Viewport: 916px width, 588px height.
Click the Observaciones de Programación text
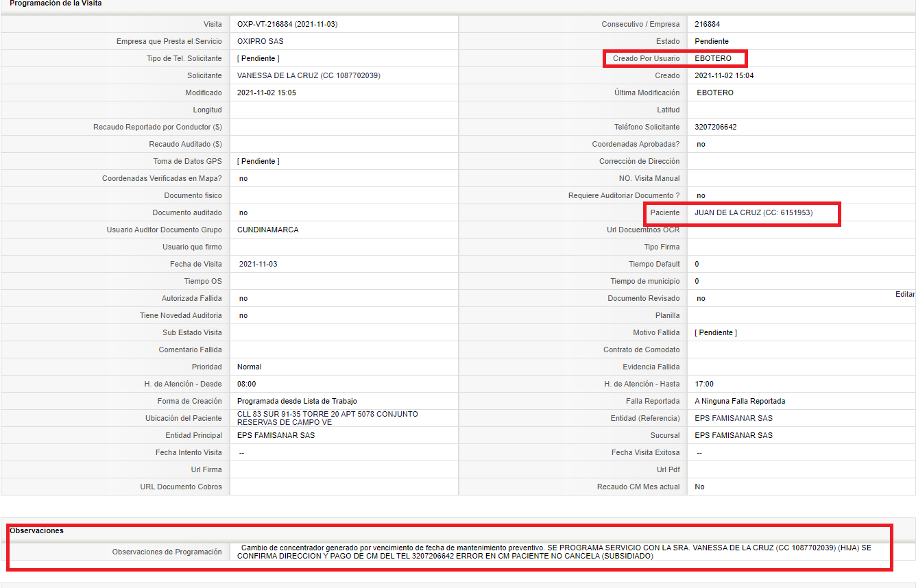pyautogui.click(x=555, y=552)
